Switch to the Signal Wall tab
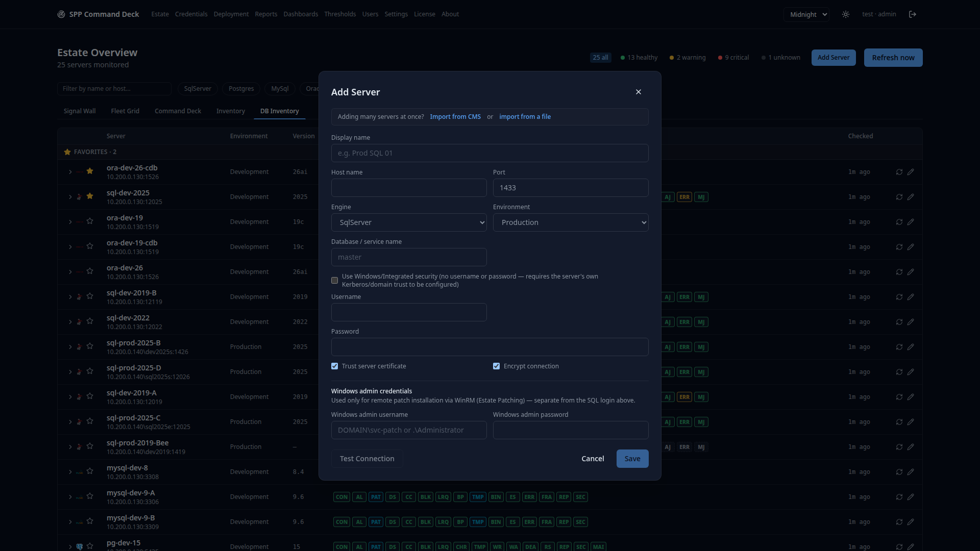The width and height of the screenshot is (980, 551). (x=80, y=111)
